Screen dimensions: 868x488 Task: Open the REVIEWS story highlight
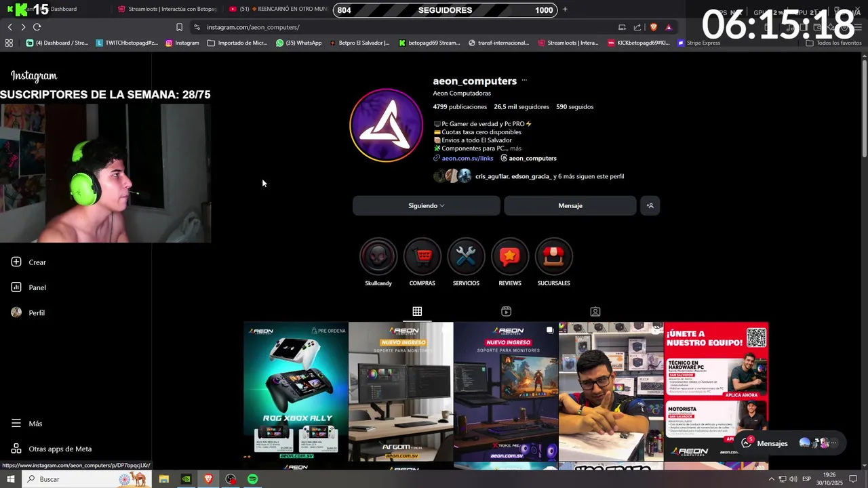tap(510, 262)
